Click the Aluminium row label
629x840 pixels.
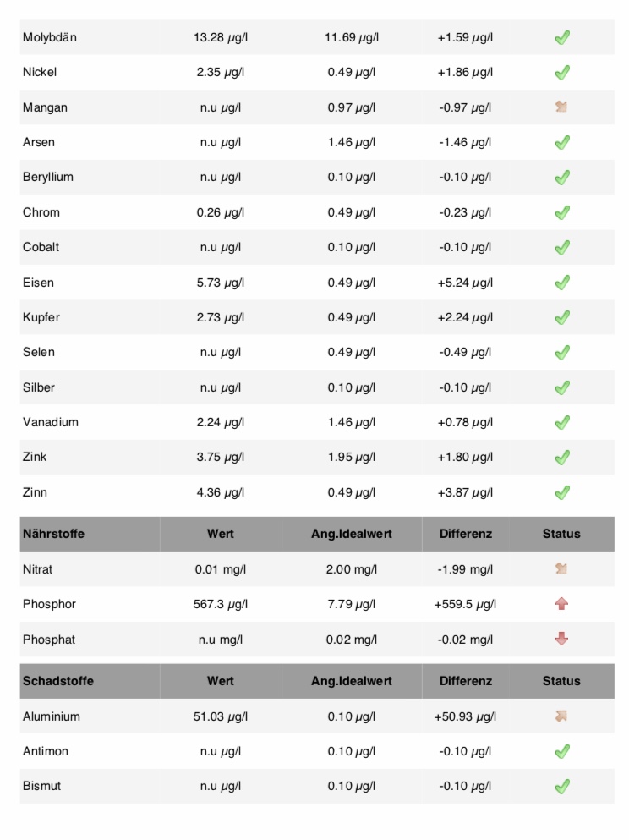[x=52, y=716]
